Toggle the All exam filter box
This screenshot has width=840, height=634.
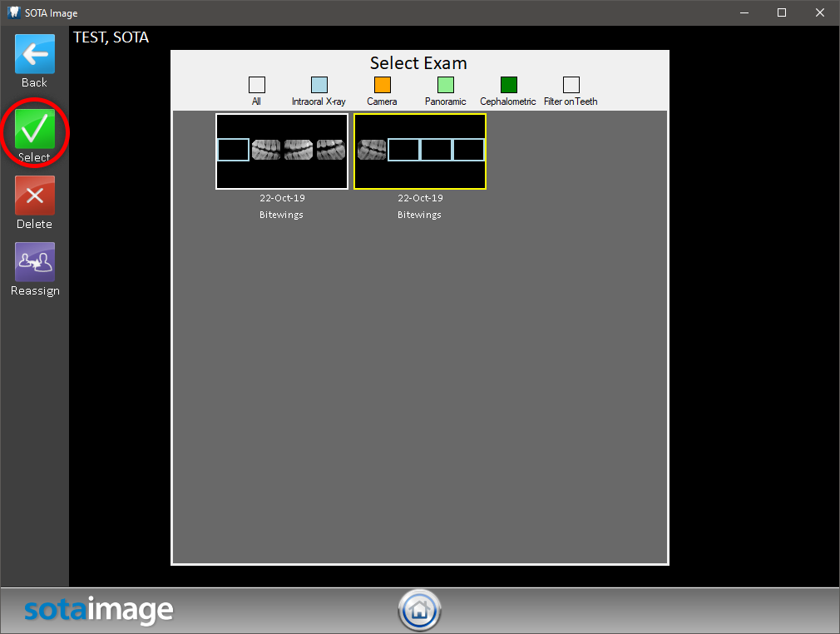point(256,85)
